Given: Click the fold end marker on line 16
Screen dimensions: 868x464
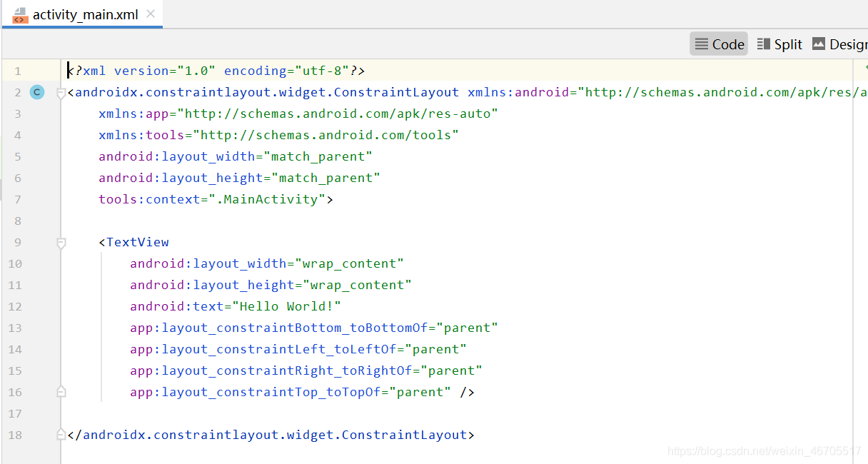Looking at the screenshot, I should point(61,392).
